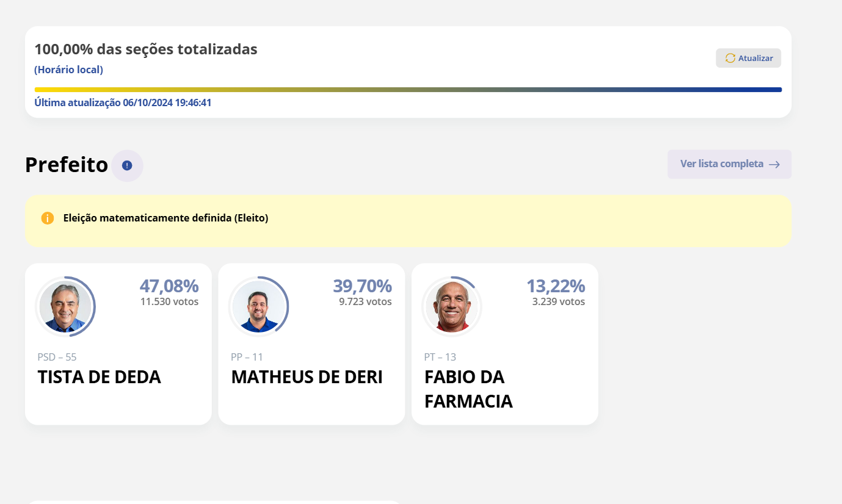Click the Eleição matematicamente definida banner text
This screenshot has width=842, height=504.
point(166,218)
